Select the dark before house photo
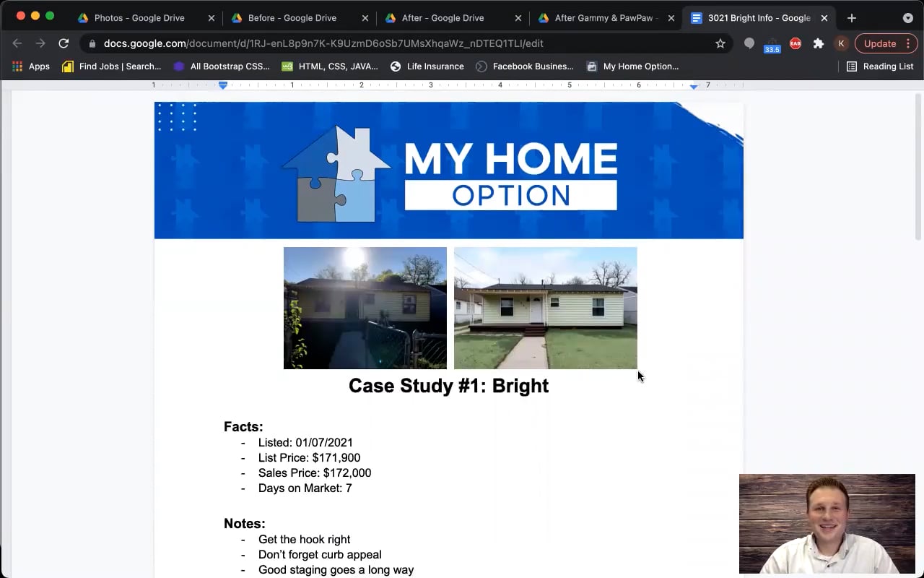Viewport: 924px width, 578px height. 365,308
